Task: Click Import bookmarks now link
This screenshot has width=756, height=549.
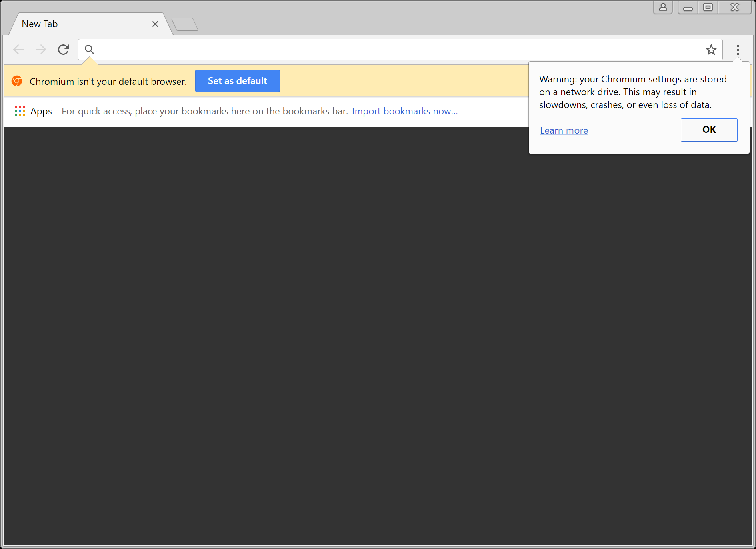Action: pos(405,111)
